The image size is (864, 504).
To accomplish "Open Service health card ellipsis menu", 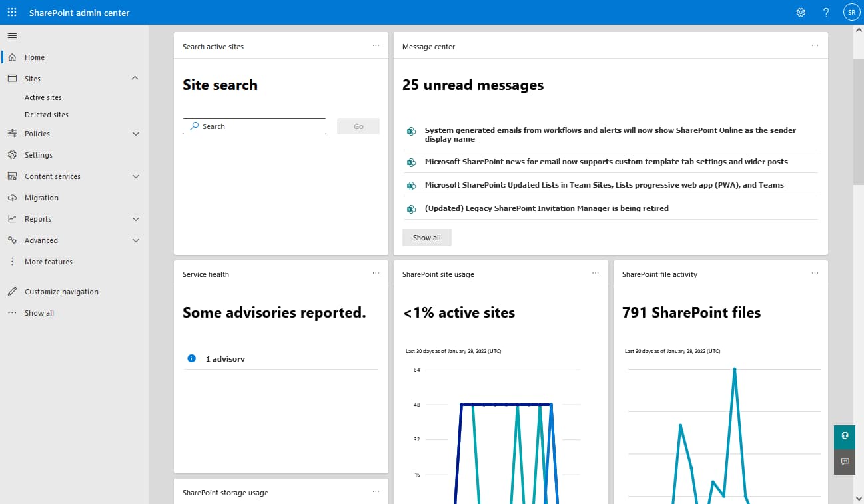I will (x=376, y=274).
